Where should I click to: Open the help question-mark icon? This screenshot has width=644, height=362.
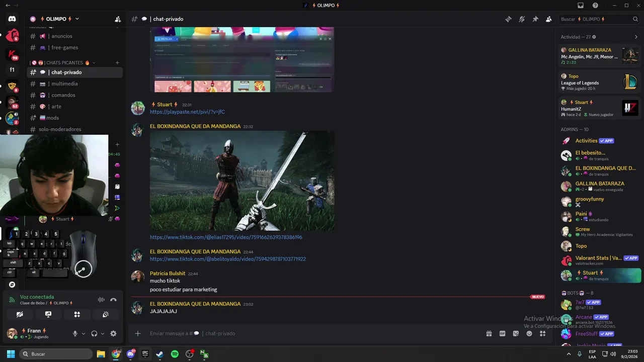595,5
